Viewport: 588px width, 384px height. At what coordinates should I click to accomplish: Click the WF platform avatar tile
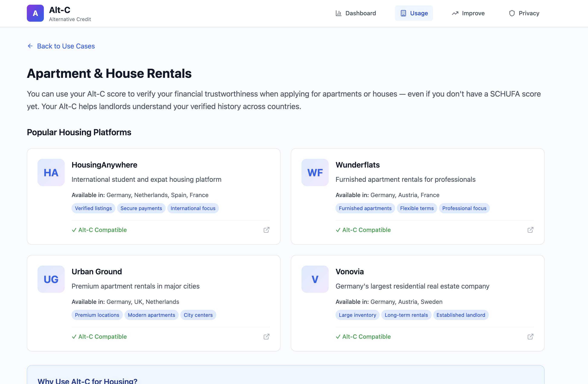pos(315,172)
